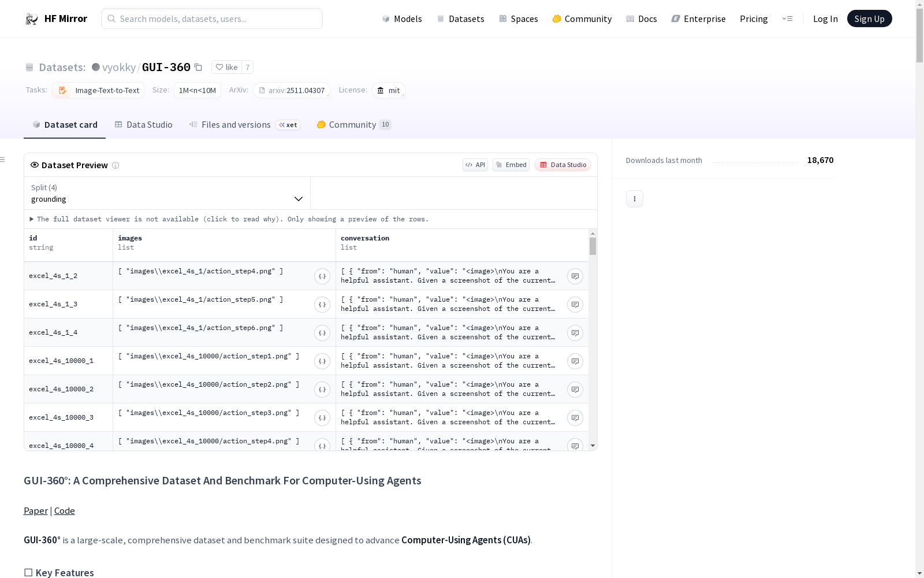The width and height of the screenshot is (924, 578).
Task: Click the mit license tag
Action: click(389, 90)
